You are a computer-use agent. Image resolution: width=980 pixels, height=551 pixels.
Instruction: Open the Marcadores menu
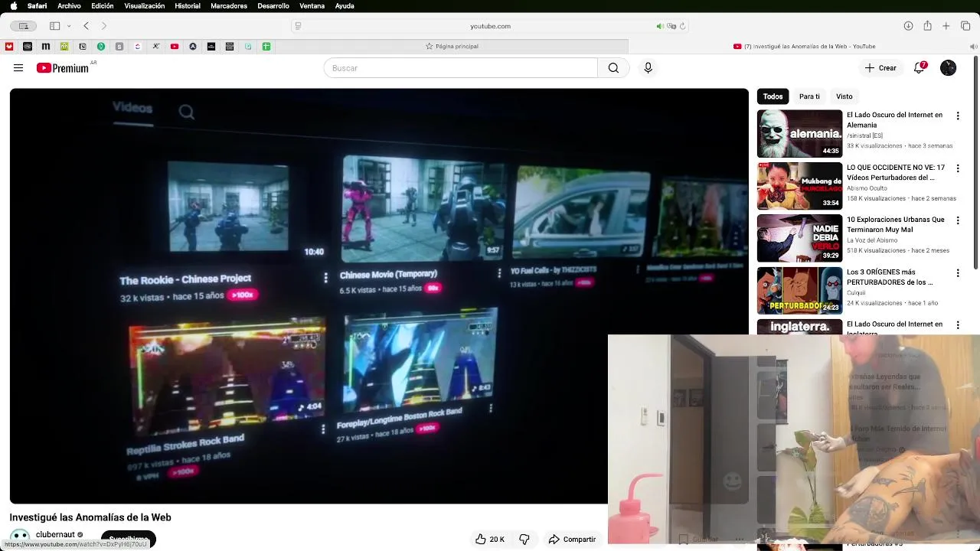point(229,6)
